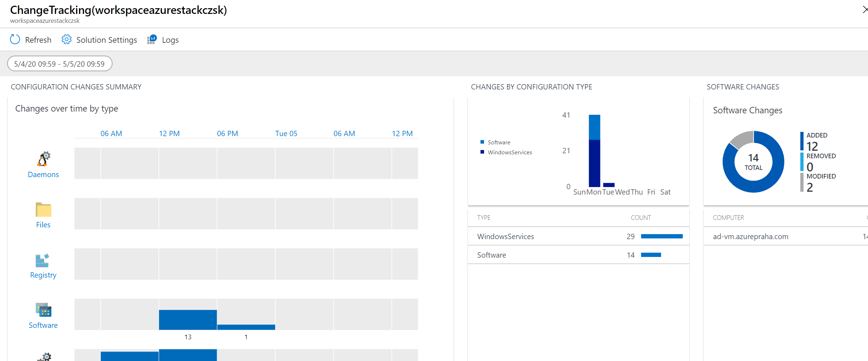This screenshot has width=868, height=361.
Task: Open the Logs chart icon
Action: [152, 40]
